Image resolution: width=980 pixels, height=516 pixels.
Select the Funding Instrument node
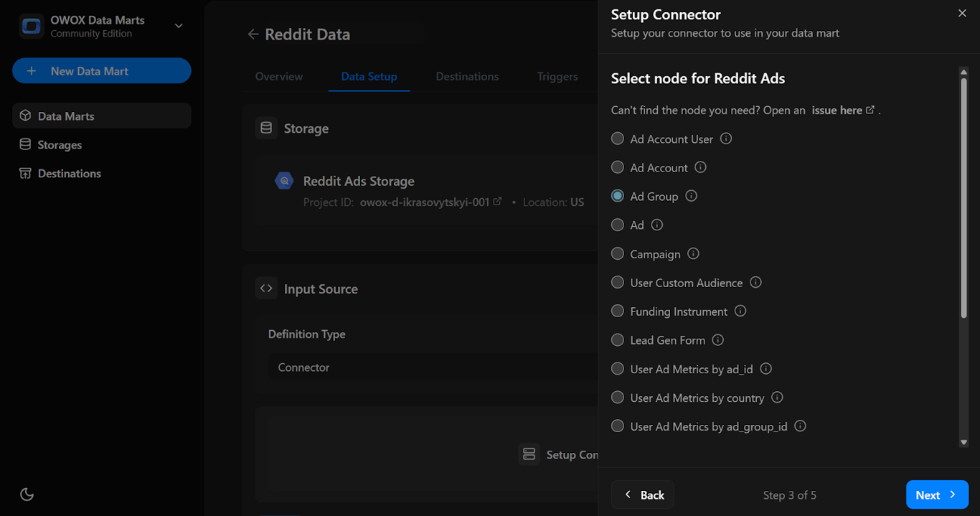pos(617,311)
